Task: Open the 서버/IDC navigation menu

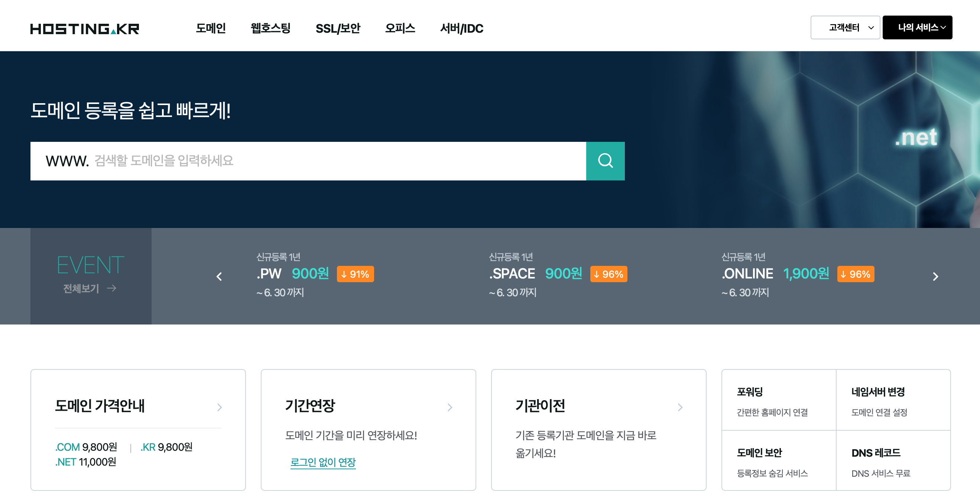Action: click(461, 28)
